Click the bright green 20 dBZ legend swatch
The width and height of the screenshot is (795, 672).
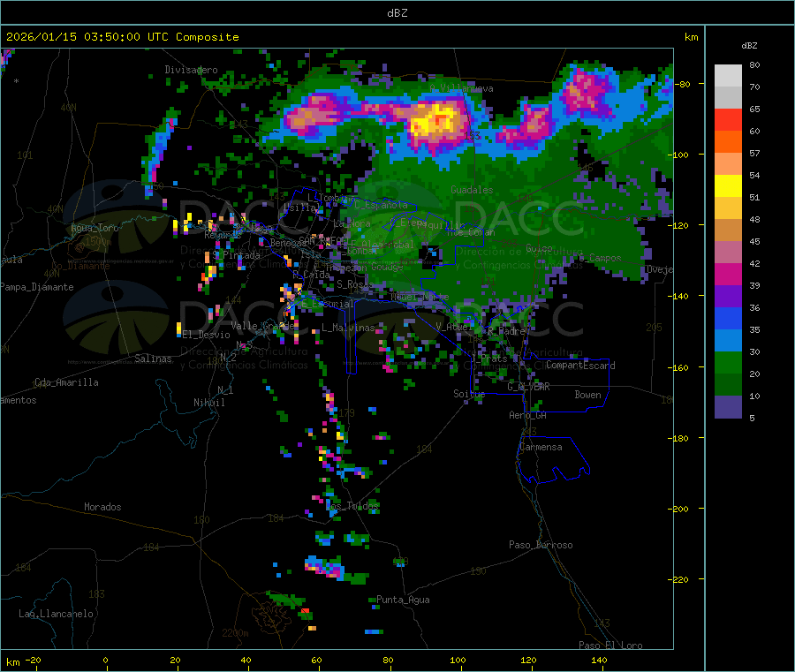tap(728, 362)
